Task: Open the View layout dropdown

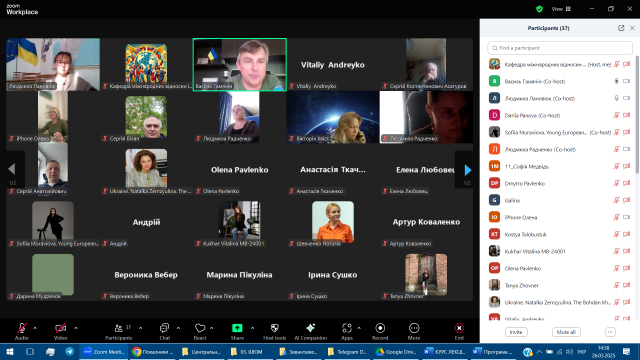Action: [x=562, y=9]
